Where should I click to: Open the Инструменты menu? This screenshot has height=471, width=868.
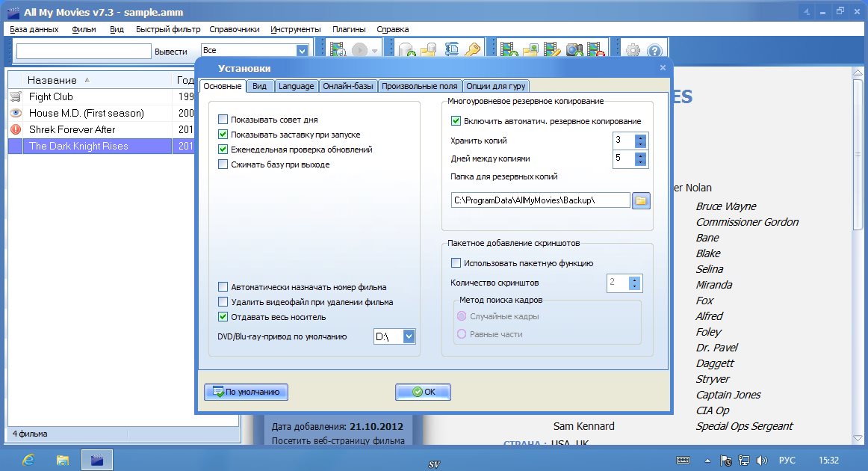point(296,29)
